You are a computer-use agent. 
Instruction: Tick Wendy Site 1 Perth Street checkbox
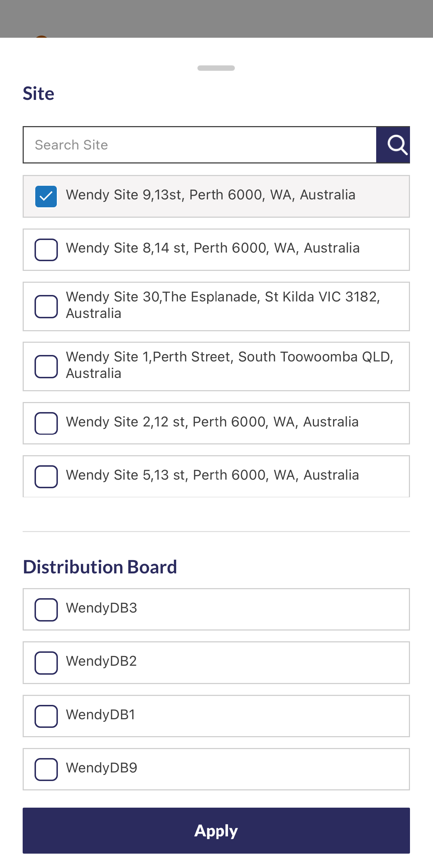[x=46, y=366]
